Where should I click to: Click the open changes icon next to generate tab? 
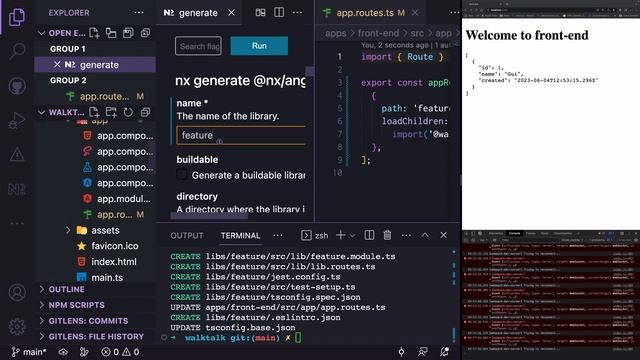pos(260,13)
